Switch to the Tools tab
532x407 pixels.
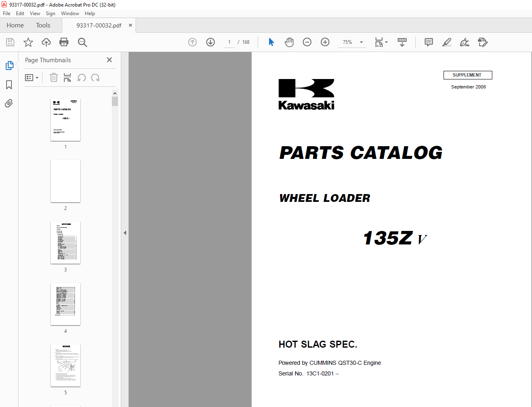click(x=43, y=25)
